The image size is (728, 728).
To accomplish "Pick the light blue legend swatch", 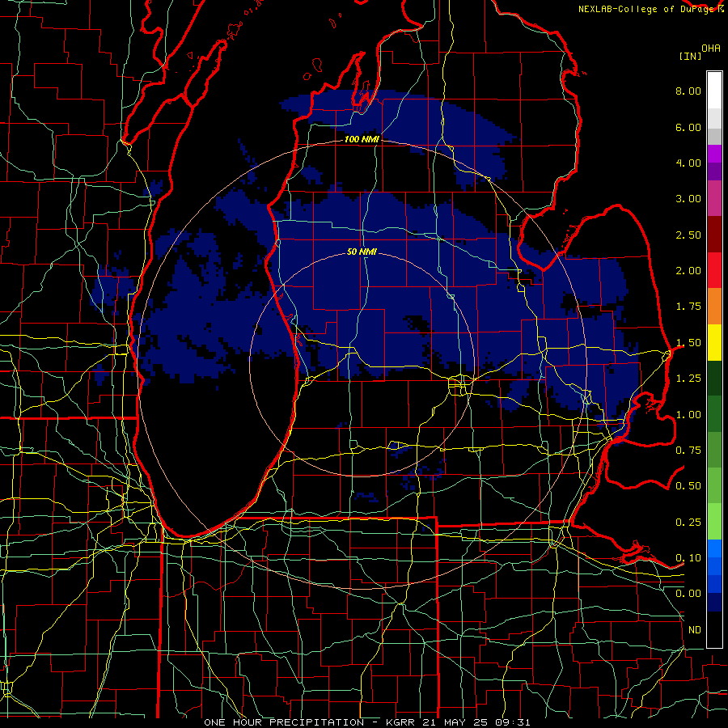I will point(714,548).
